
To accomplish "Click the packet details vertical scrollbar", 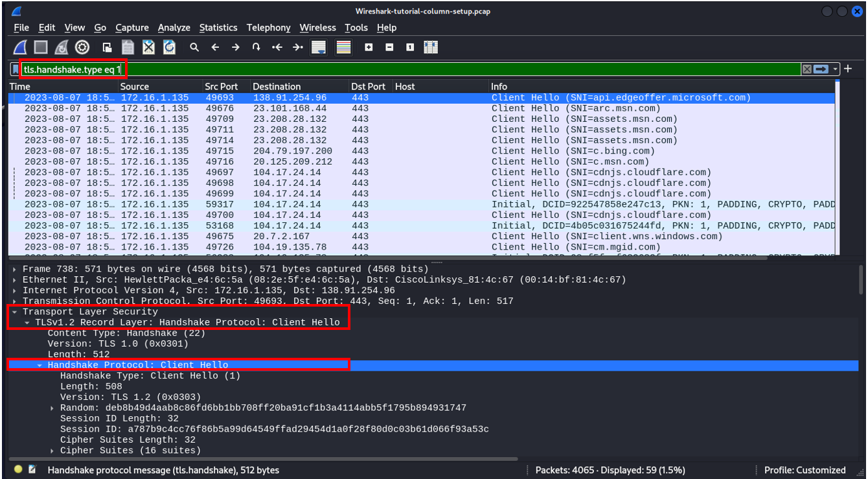I will click(x=861, y=279).
